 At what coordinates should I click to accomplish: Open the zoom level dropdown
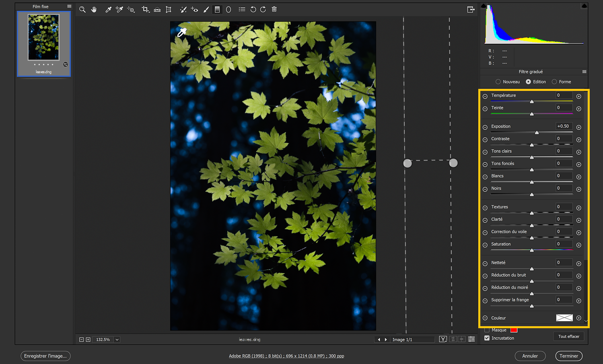pyautogui.click(x=117, y=339)
